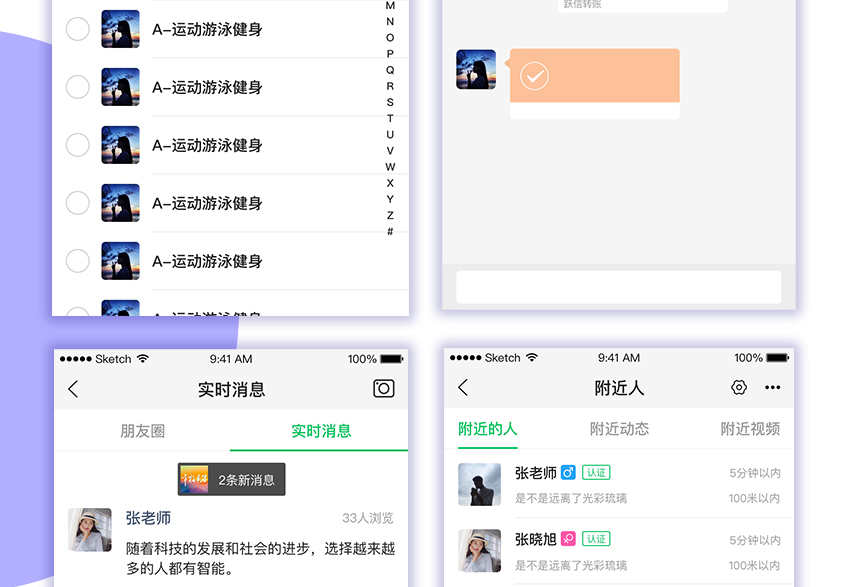Jump to letter W in alphabet index
Viewport: 848px width, 587px height.
click(390, 167)
